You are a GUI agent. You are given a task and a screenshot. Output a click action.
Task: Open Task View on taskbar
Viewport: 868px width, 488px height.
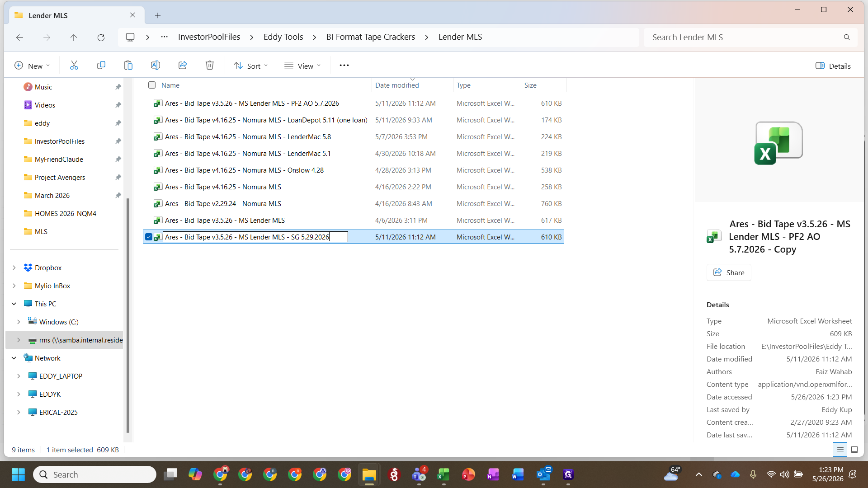click(170, 474)
